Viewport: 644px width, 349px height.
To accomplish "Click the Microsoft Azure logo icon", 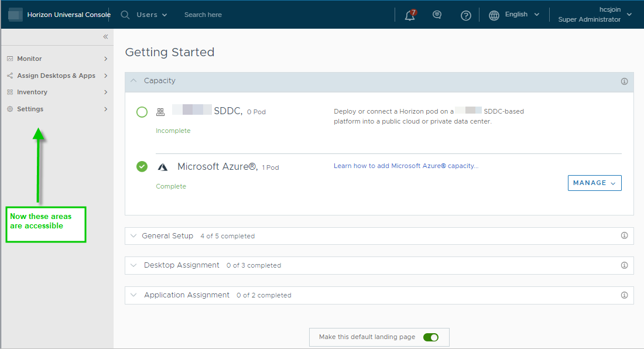I will (163, 167).
